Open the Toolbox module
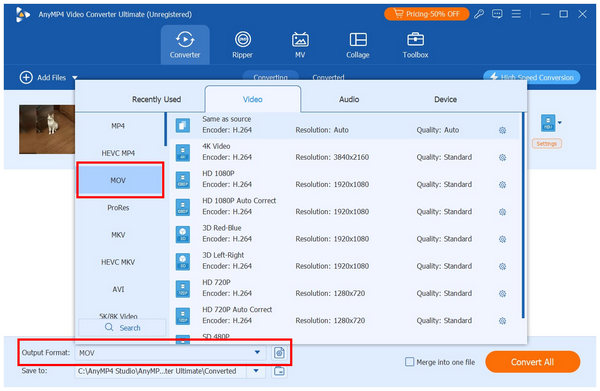The image size is (600, 391). [x=415, y=45]
